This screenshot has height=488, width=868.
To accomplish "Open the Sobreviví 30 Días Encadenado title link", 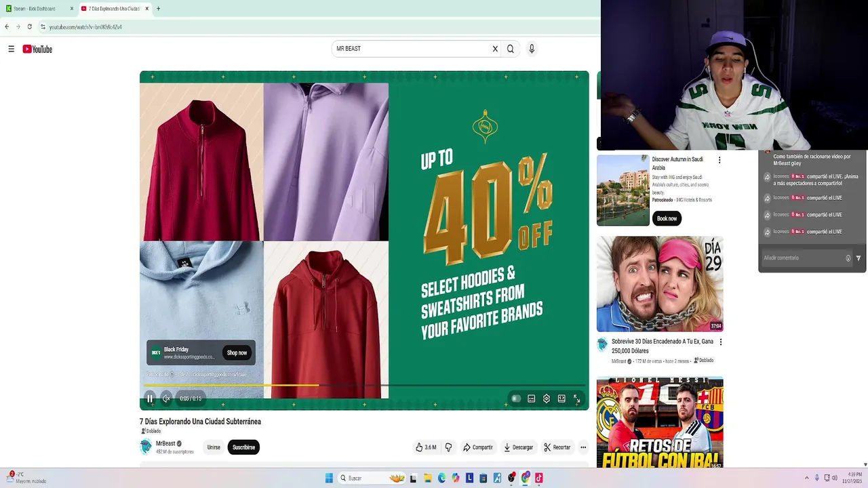I will [x=663, y=346].
